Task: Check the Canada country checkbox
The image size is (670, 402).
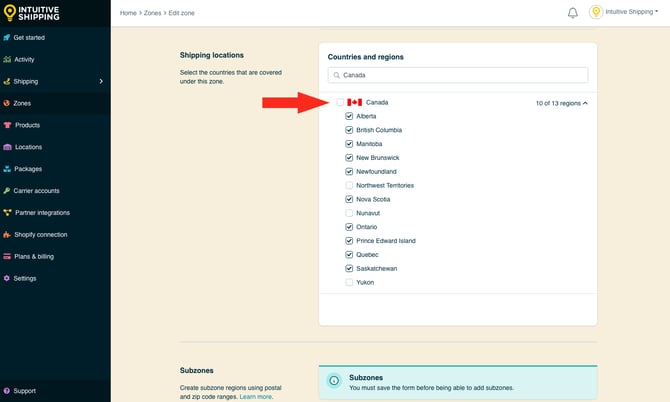Action: [340, 102]
